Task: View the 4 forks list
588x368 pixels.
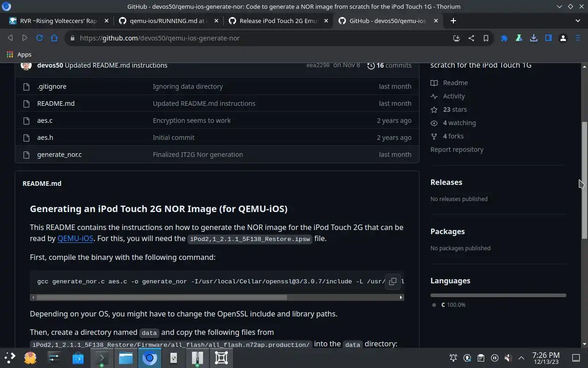Action: coord(447,136)
